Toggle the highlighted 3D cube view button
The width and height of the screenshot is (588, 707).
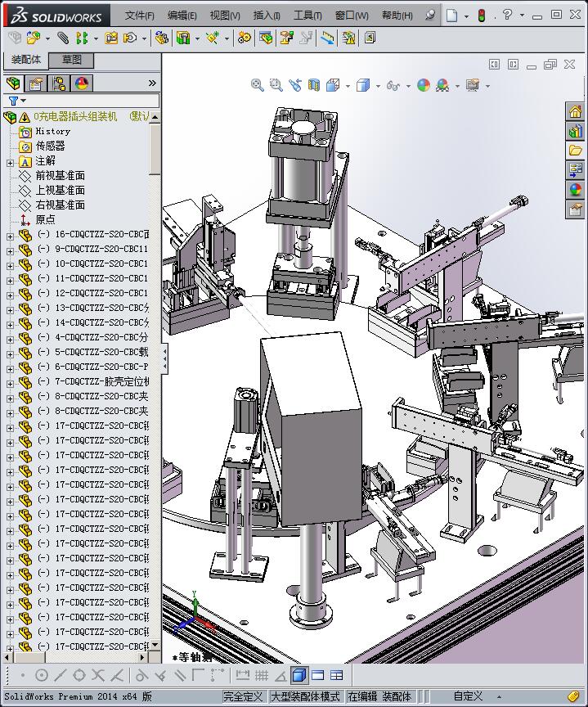(x=299, y=675)
